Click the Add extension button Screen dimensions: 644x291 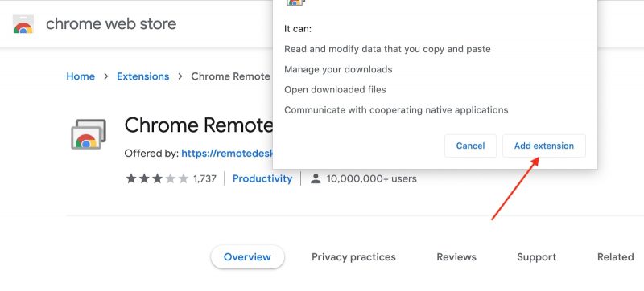click(x=544, y=146)
